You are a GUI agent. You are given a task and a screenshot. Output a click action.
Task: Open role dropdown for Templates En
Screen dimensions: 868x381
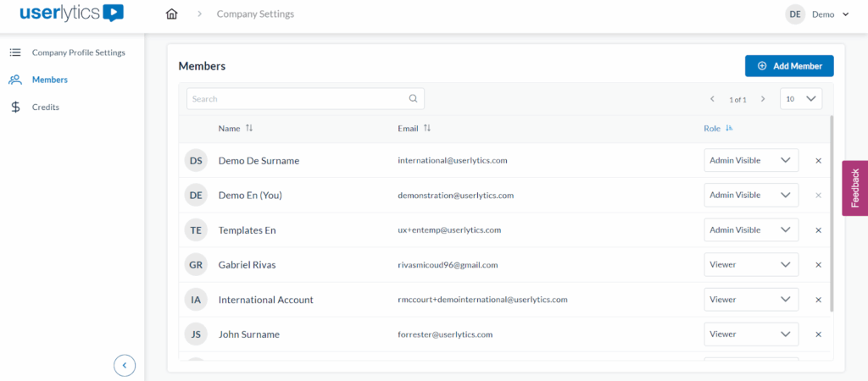(750, 229)
